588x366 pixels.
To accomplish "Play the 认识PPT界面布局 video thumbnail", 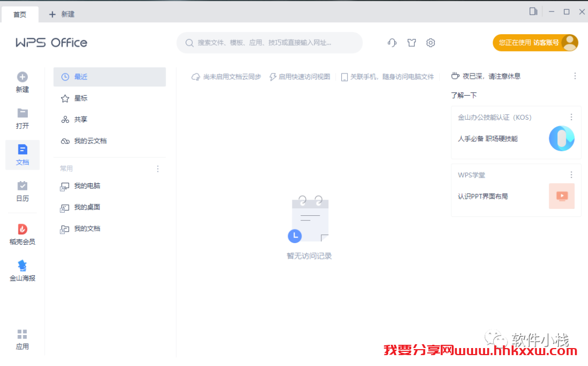I will click(561, 196).
